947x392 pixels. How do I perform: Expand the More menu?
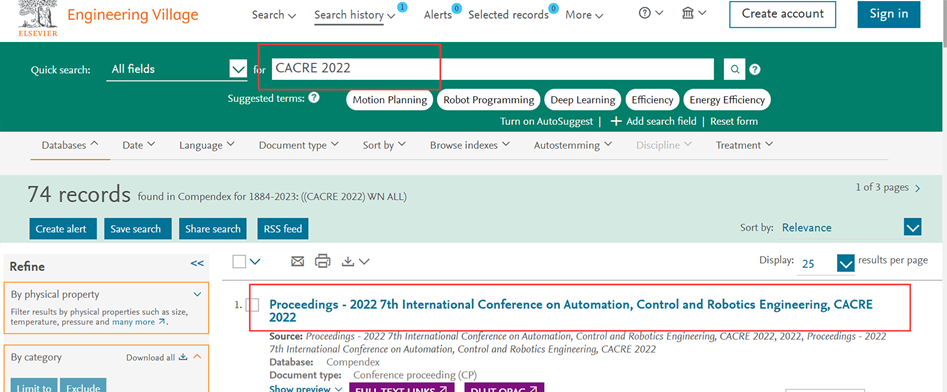584,15
